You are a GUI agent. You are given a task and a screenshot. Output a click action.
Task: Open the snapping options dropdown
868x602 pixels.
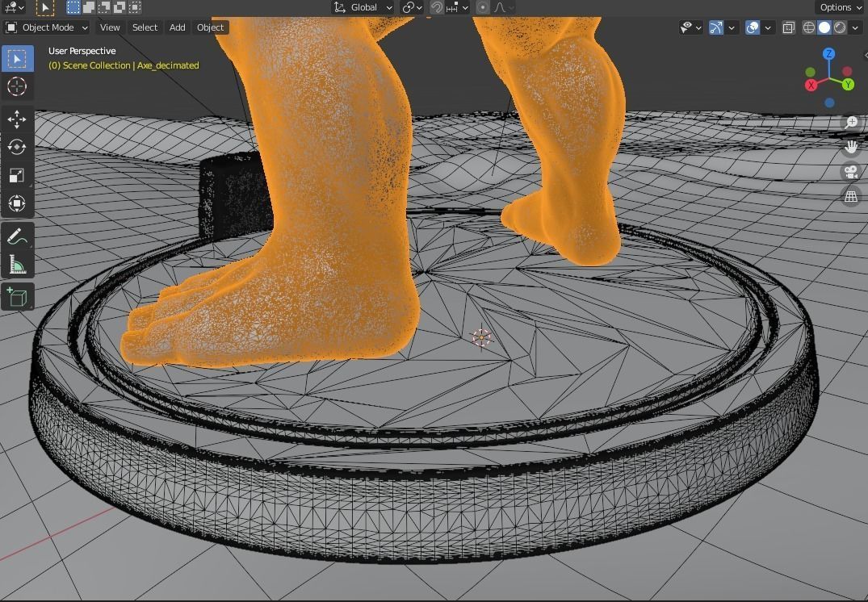click(458, 7)
